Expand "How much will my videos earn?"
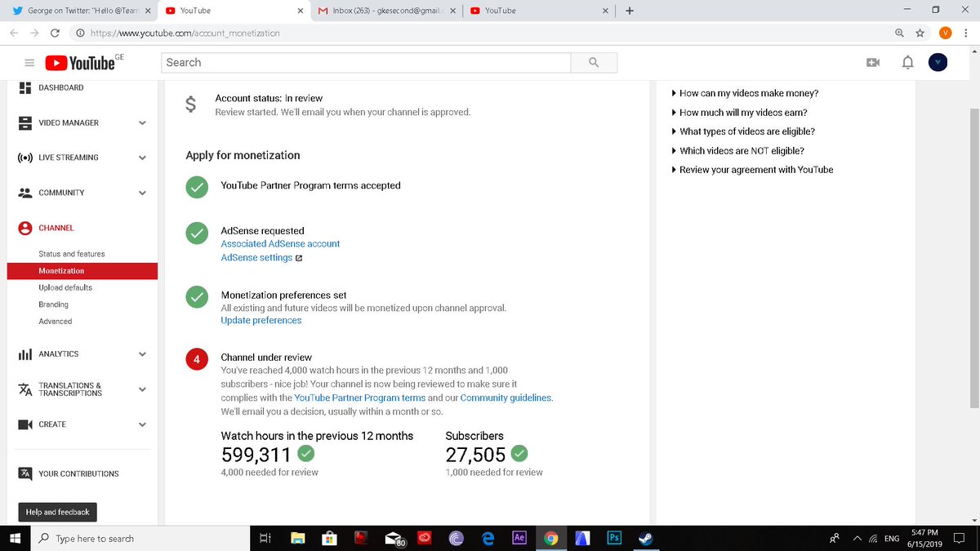The height and width of the screenshot is (551, 980). (738, 113)
